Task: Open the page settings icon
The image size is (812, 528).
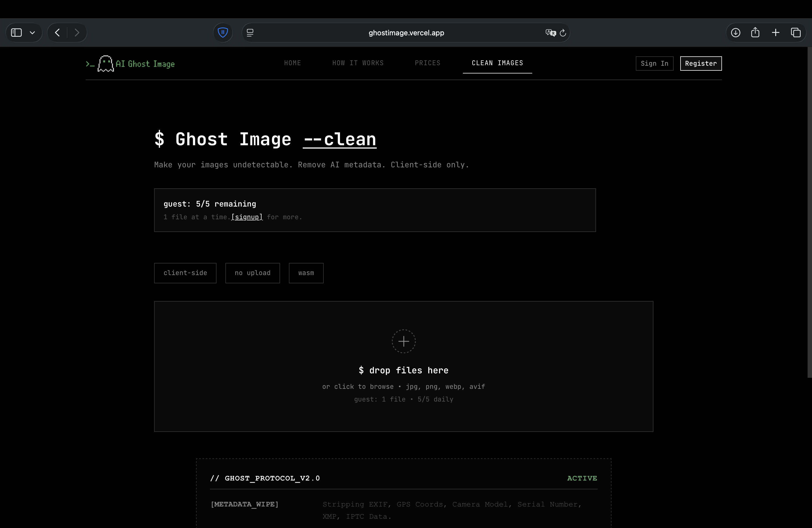Action: click(250, 32)
